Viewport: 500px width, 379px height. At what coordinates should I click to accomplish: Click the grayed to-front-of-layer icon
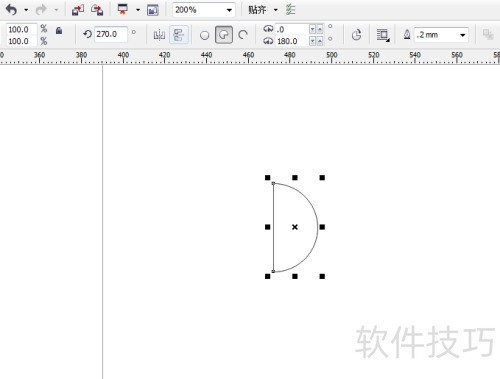(x=488, y=35)
